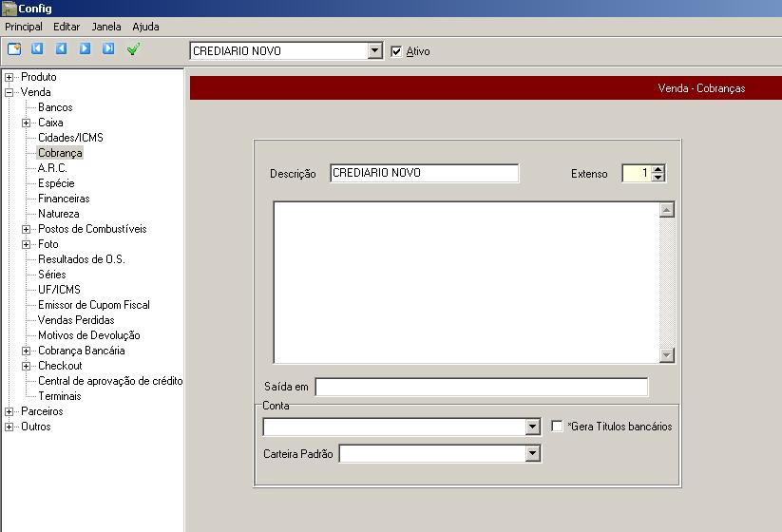Click inside the large empty text area
782x532 pixels.
point(467,282)
